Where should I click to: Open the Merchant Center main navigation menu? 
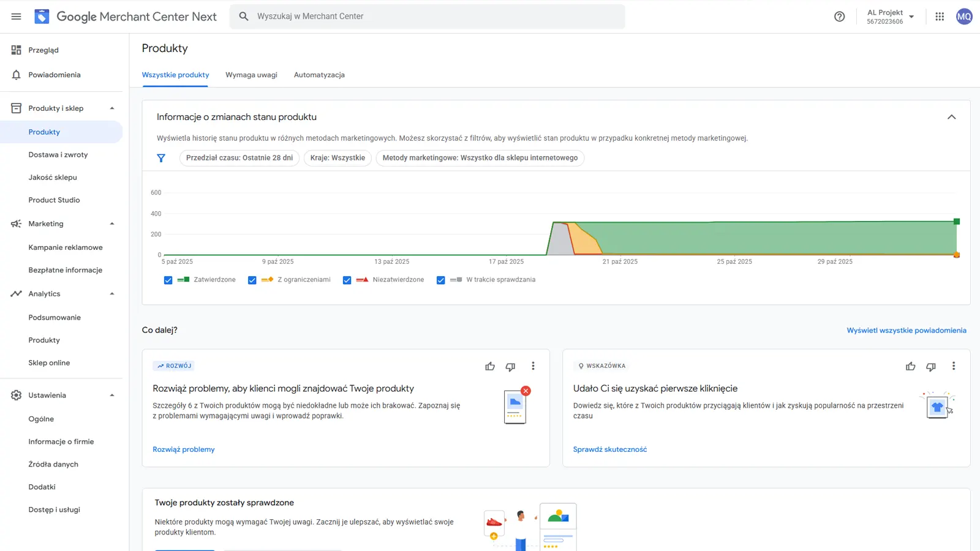(16, 17)
